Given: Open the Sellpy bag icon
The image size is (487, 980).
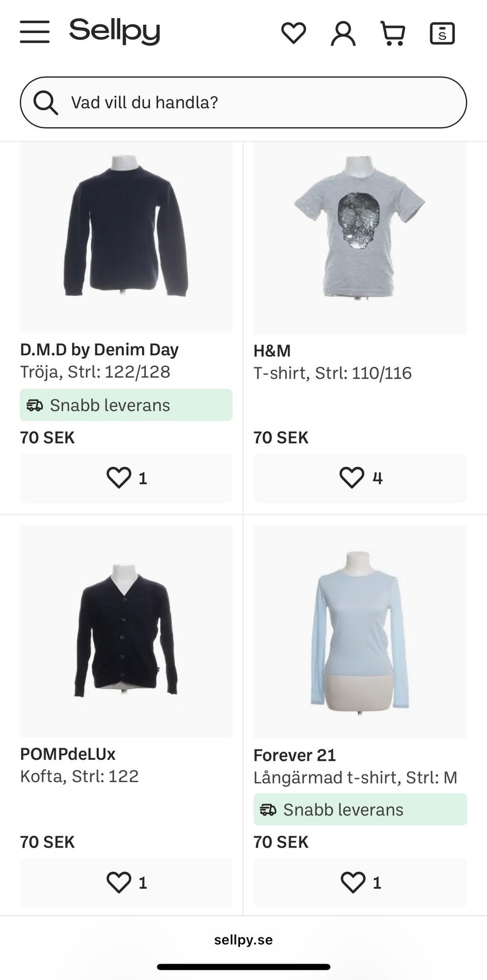Looking at the screenshot, I should pos(442,33).
